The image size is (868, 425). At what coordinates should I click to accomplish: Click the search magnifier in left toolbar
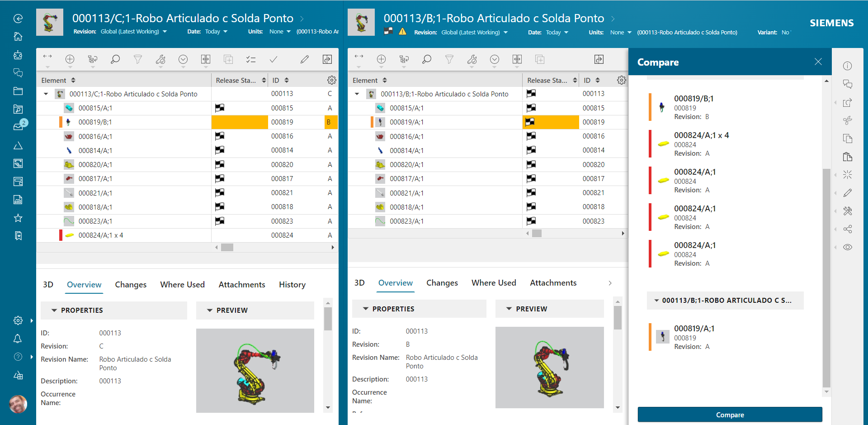pos(115,59)
